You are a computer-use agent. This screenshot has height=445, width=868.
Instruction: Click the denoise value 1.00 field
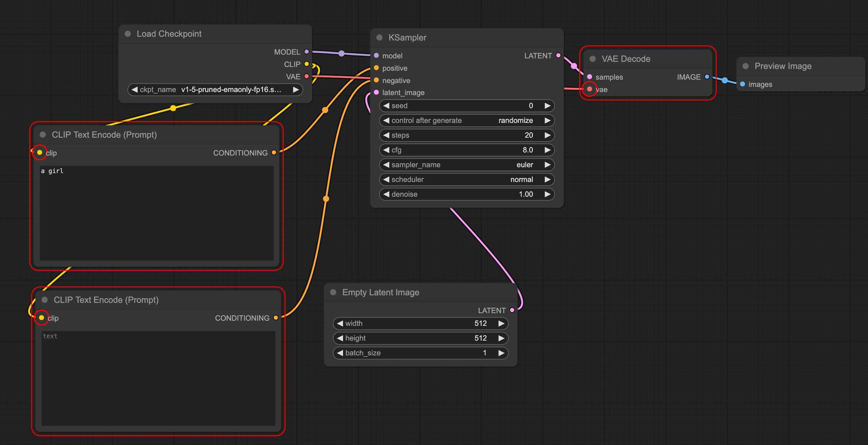point(467,194)
